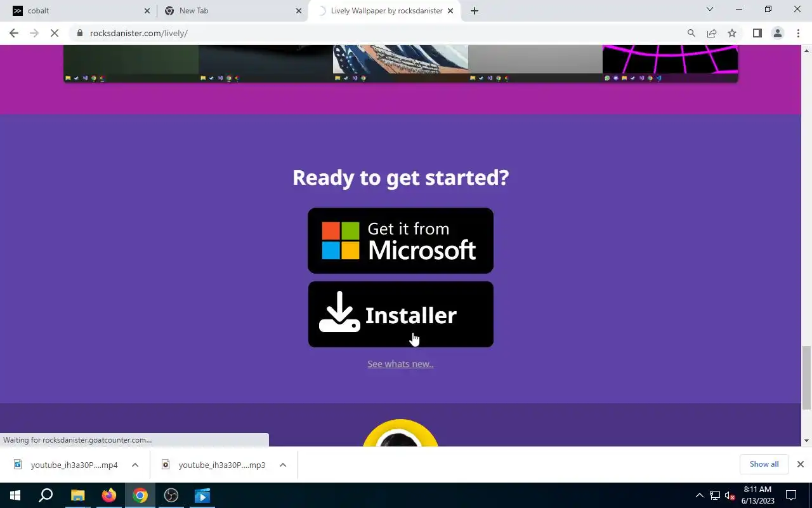Image resolution: width=812 pixels, height=508 pixels.
Task: Click Get it from Microsoft button
Action: coord(400,241)
